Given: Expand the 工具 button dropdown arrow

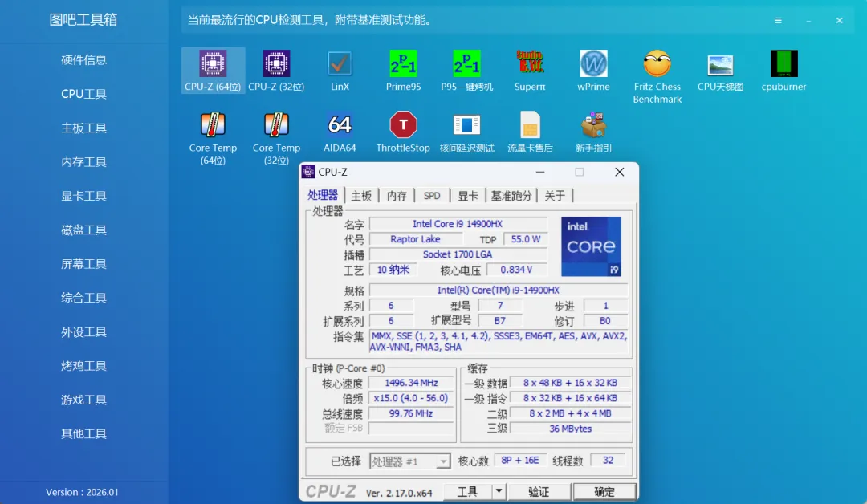Looking at the screenshot, I should tap(499, 491).
